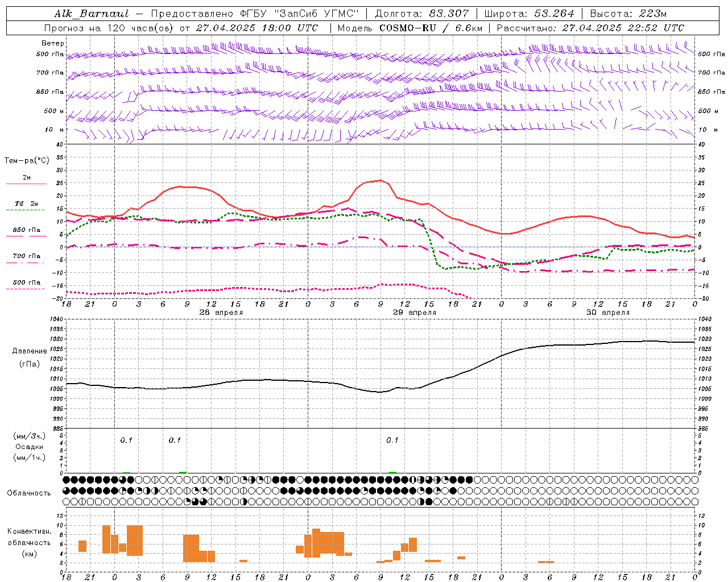This screenshot has height=582, width=728.
Task: Click the '(мм/3ч.)' precipitation unit label
Action: pyautogui.click(x=30, y=436)
